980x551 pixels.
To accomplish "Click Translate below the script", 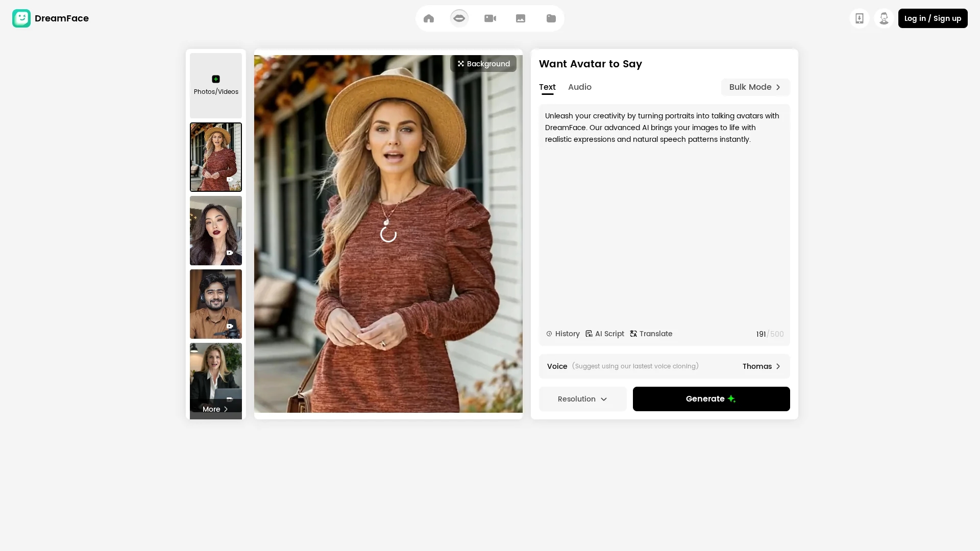I will tap(651, 334).
